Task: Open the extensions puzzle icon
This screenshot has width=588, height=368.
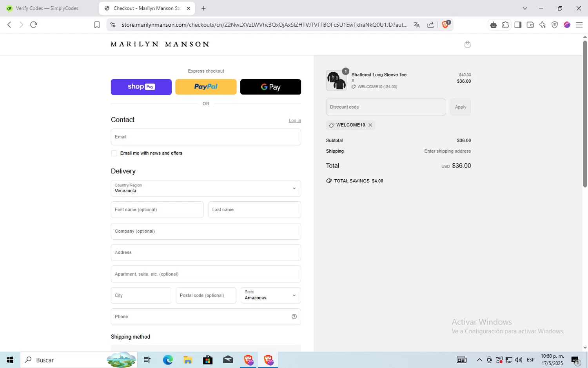Action: pyautogui.click(x=506, y=25)
